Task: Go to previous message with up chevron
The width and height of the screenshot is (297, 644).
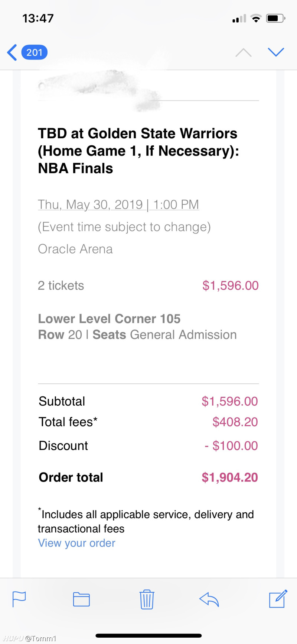Action: click(x=244, y=52)
